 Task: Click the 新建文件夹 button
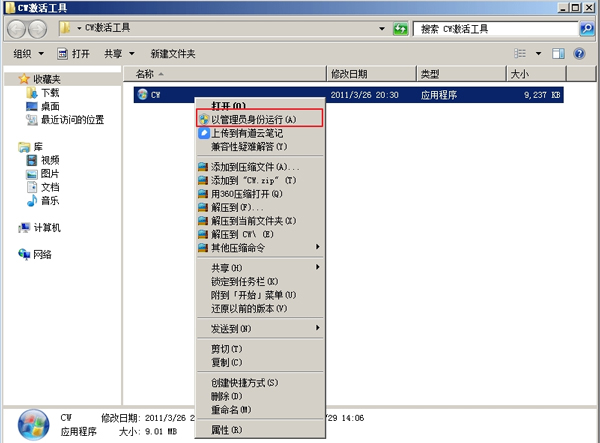coord(173,54)
